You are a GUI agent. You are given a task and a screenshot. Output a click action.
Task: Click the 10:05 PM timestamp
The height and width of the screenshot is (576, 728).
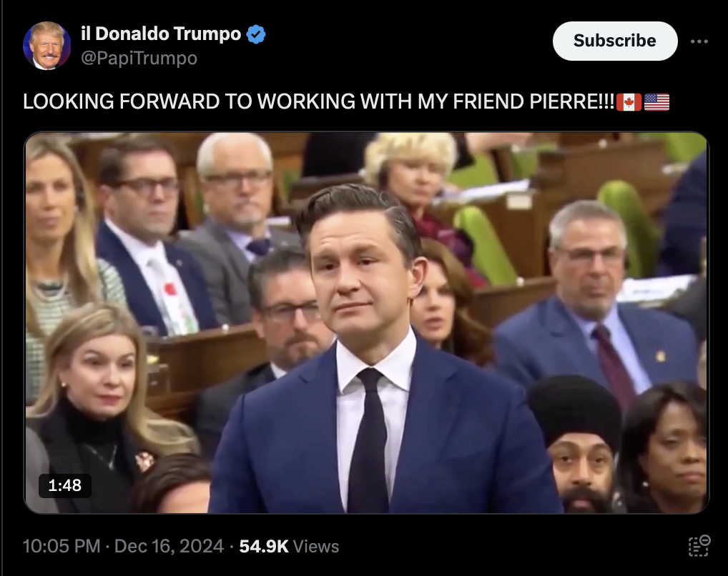pyautogui.click(x=62, y=546)
